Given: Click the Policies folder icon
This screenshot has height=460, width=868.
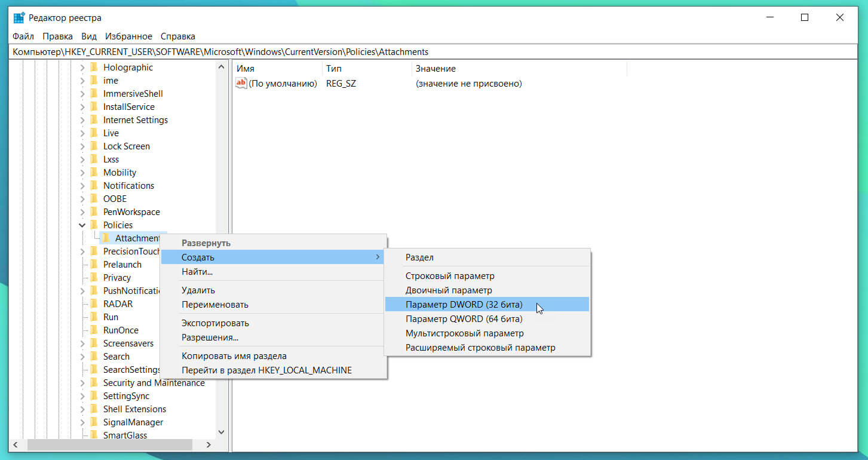Looking at the screenshot, I should (94, 225).
